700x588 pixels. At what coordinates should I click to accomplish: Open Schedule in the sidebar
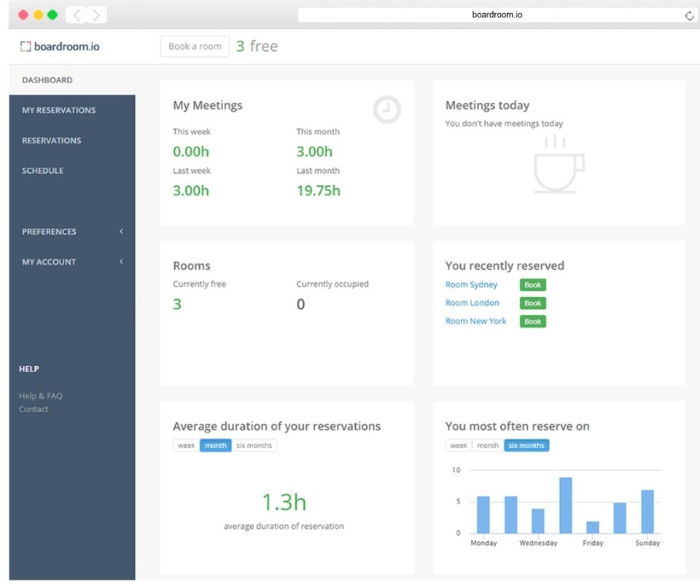pyautogui.click(x=72, y=171)
